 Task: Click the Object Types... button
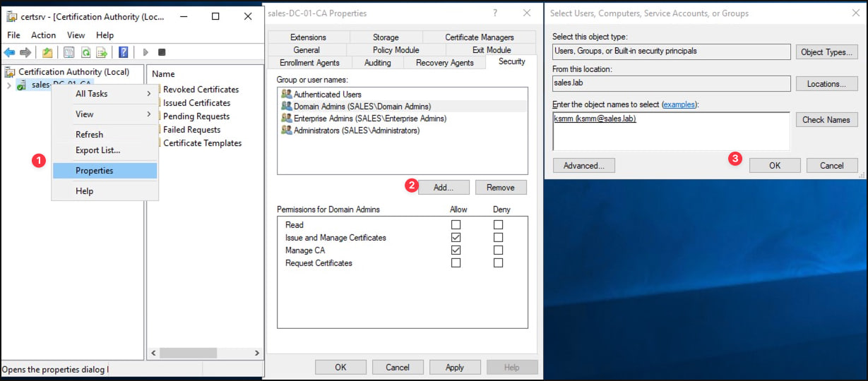[x=827, y=52]
